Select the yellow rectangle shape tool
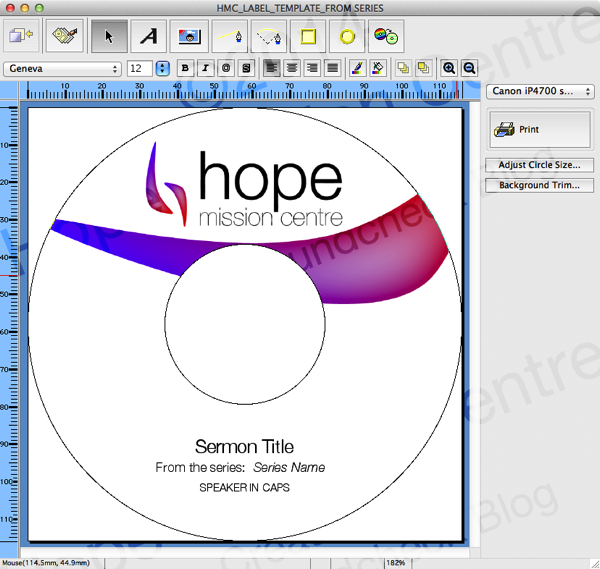Image resolution: width=600 pixels, height=569 pixels. [308, 37]
